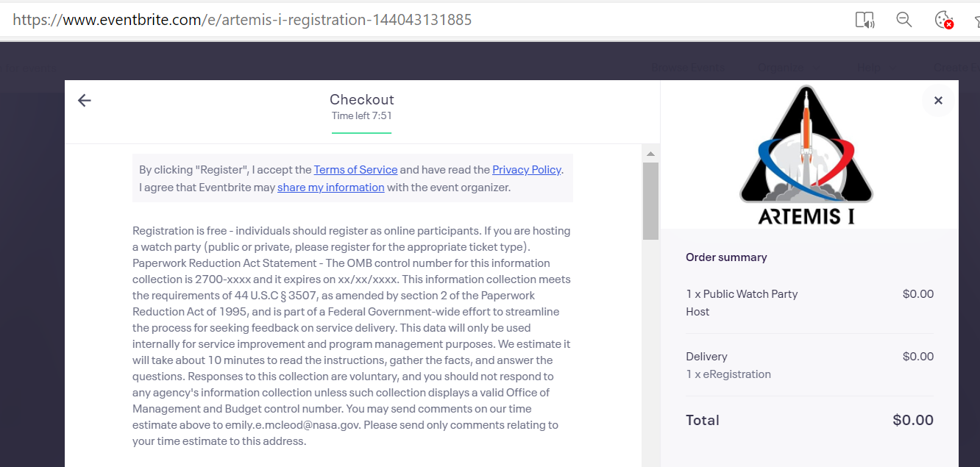Image resolution: width=980 pixels, height=467 pixels.
Task: Click the Total $0.00 amount
Action: point(912,421)
